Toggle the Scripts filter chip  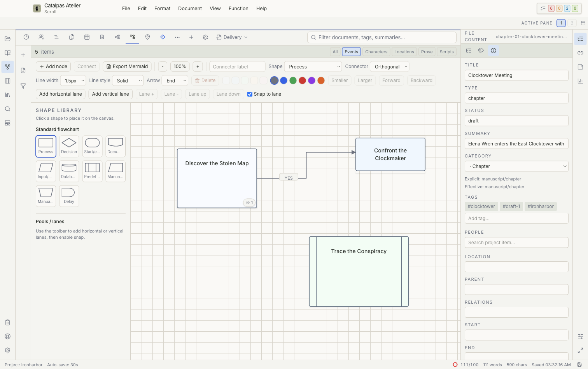coord(446,52)
